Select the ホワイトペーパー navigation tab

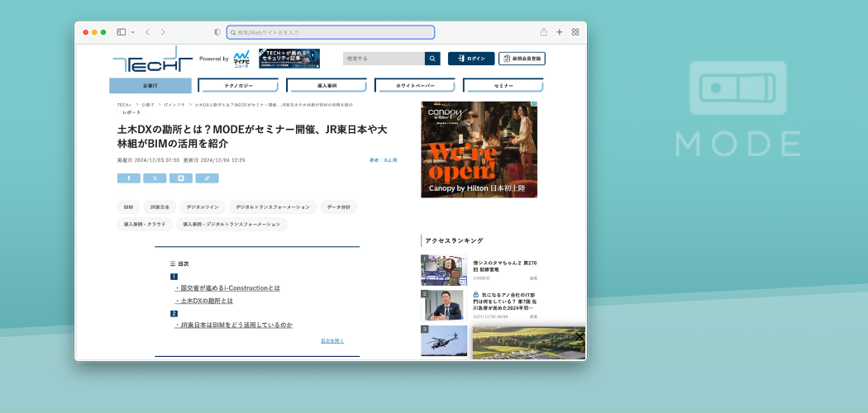click(x=415, y=85)
